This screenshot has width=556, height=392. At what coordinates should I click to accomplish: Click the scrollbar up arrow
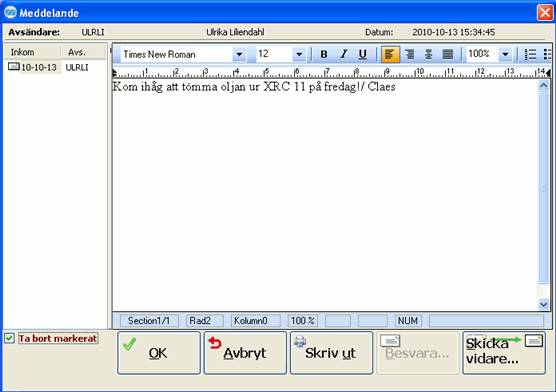543,85
